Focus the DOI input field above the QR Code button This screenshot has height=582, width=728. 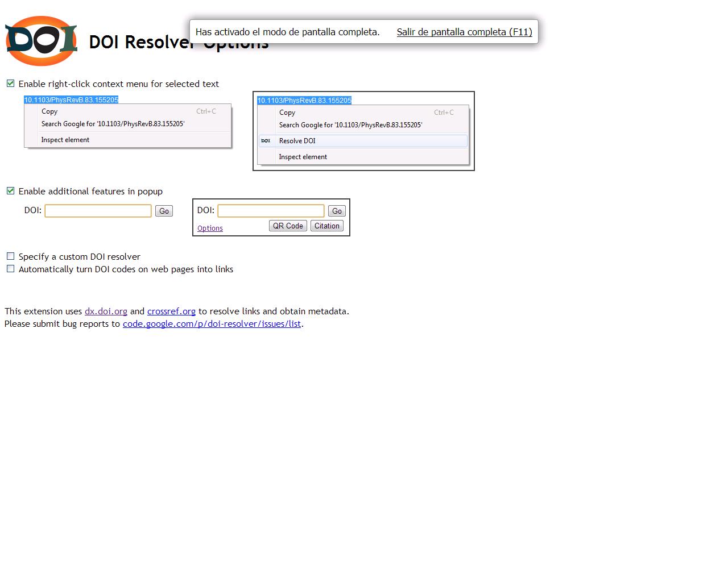[271, 211]
